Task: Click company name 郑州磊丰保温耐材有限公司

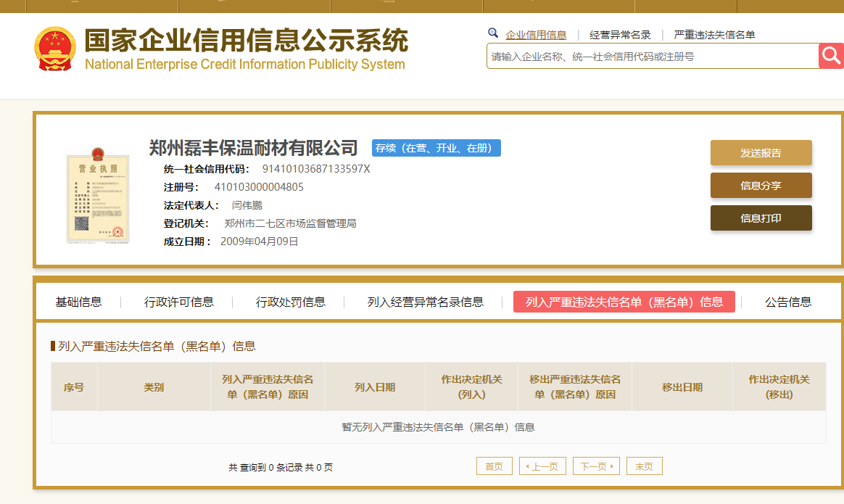Action: 254,147
